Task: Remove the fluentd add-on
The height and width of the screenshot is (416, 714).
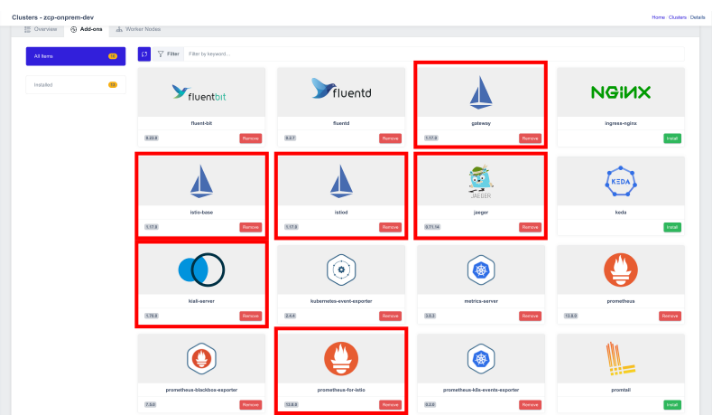Action: pyautogui.click(x=390, y=138)
